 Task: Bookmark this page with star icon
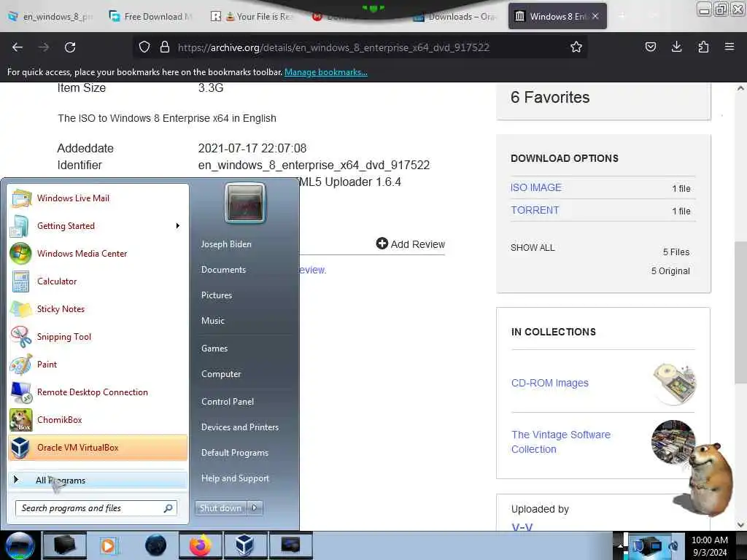(576, 47)
